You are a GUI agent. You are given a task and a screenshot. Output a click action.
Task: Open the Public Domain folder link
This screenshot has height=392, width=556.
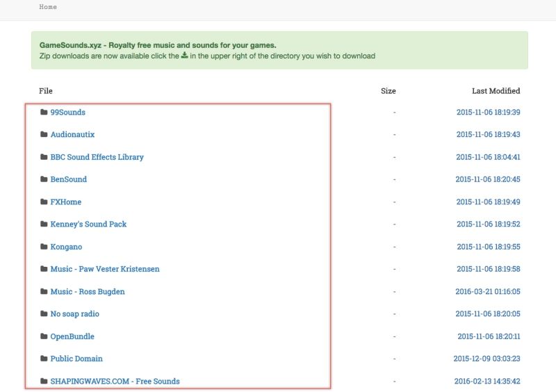click(76, 359)
